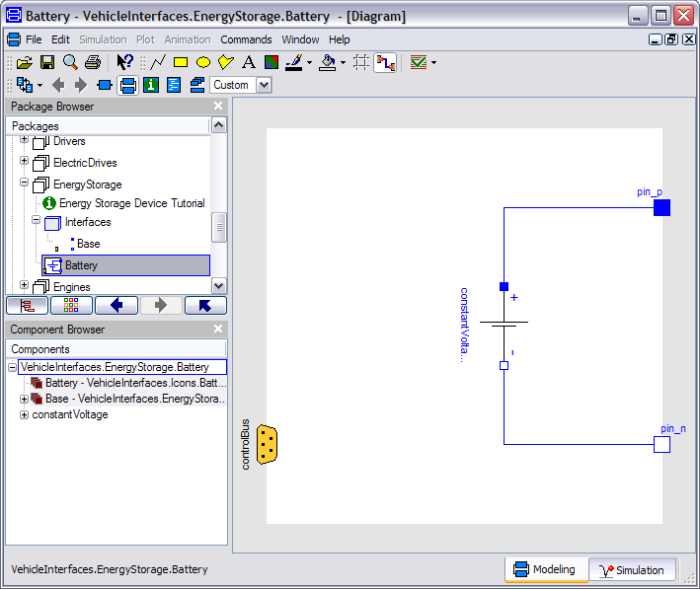Click the package browser back arrow button
This screenshot has height=590, width=700.
point(117,305)
